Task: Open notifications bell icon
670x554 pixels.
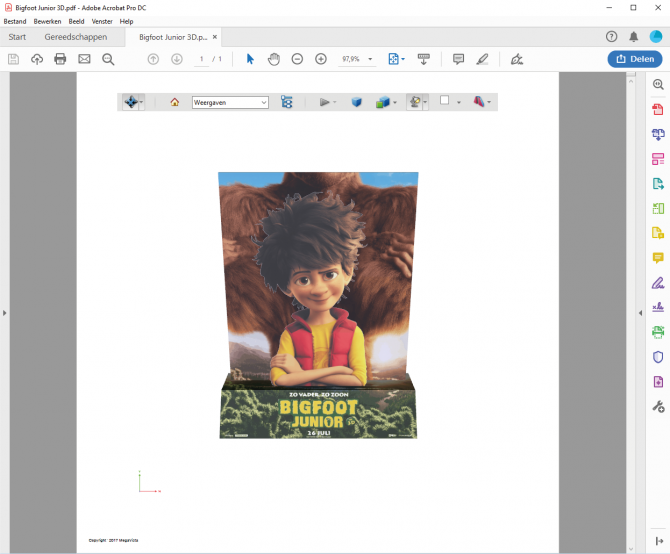Action: pyautogui.click(x=634, y=37)
